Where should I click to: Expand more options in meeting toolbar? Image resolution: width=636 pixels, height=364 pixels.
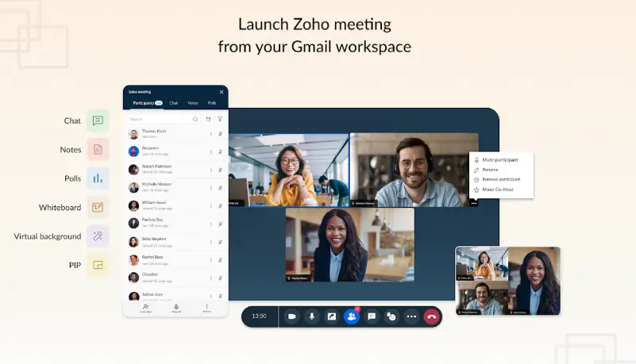(x=411, y=316)
